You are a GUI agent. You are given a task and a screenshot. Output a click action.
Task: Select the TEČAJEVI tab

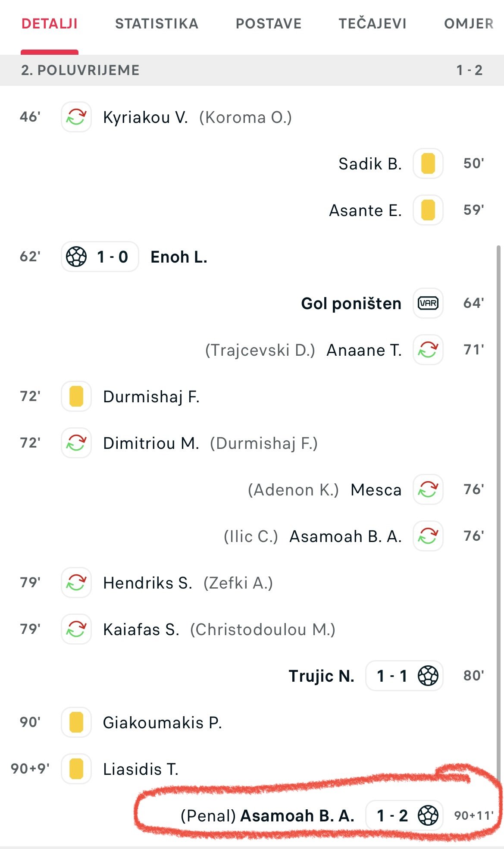tap(373, 23)
